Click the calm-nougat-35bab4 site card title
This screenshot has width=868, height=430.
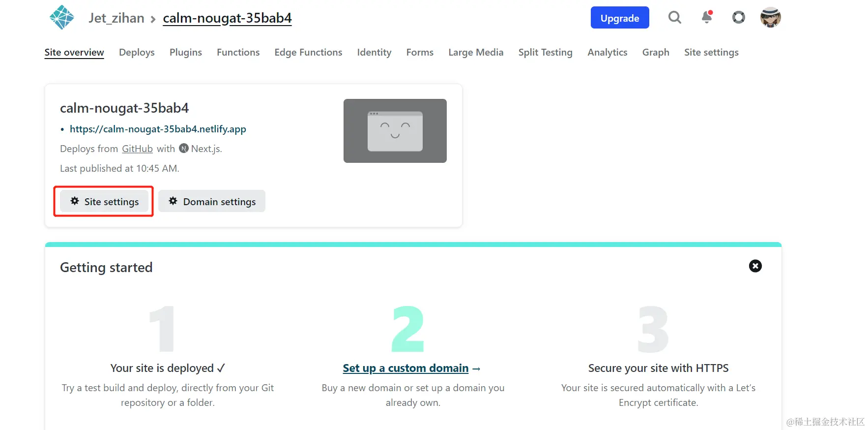(124, 108)
